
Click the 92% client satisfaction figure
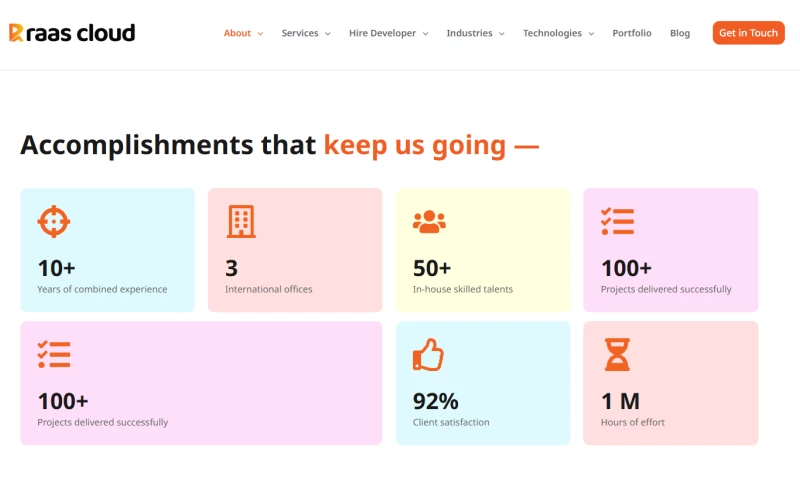click(436, 401)
